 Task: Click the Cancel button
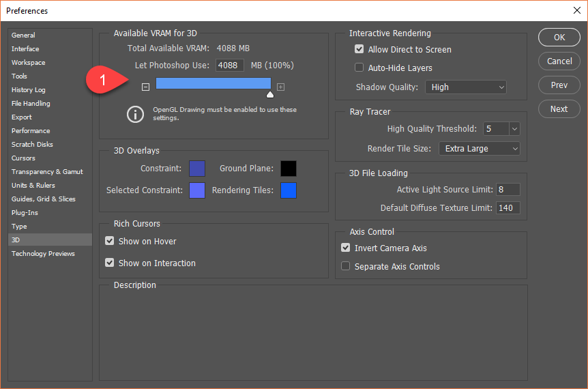559,61
